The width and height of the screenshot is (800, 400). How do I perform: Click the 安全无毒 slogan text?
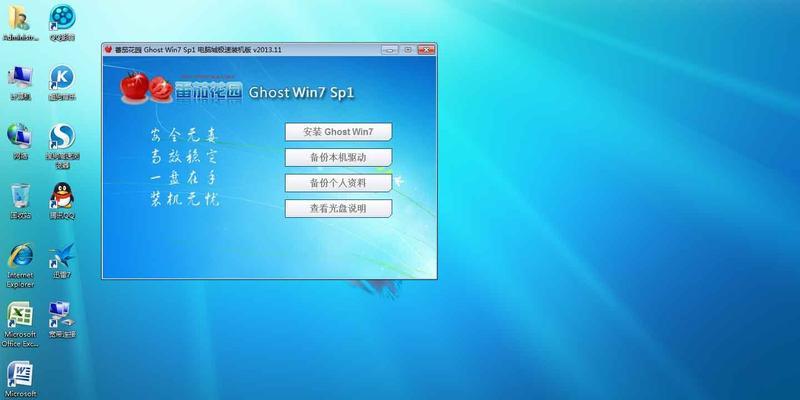[x=184, y=135]
